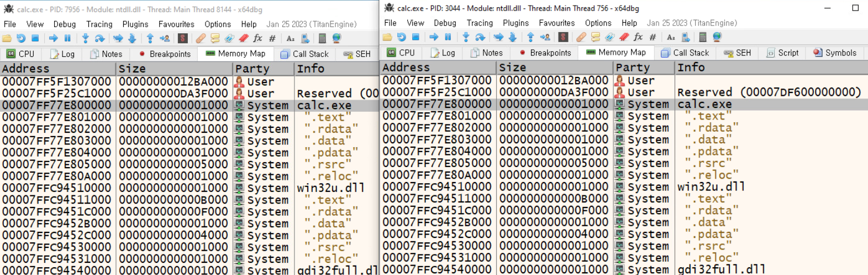Click Trace into icon in right window

click(x=498, y=37)
